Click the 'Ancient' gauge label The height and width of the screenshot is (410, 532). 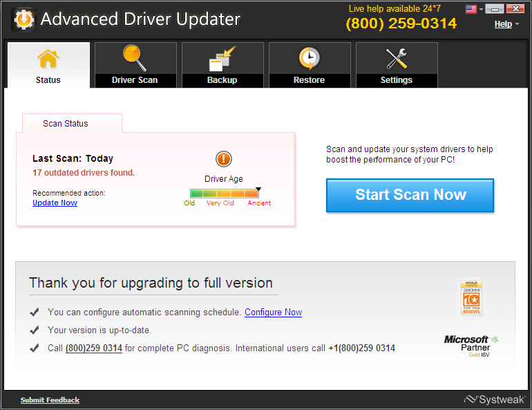pyautogui.click(x=259, y=203)
